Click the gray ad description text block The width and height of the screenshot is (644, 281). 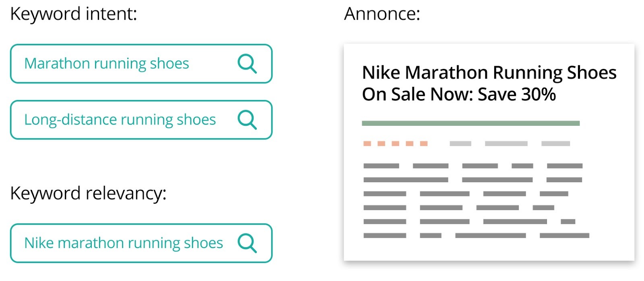475,201
